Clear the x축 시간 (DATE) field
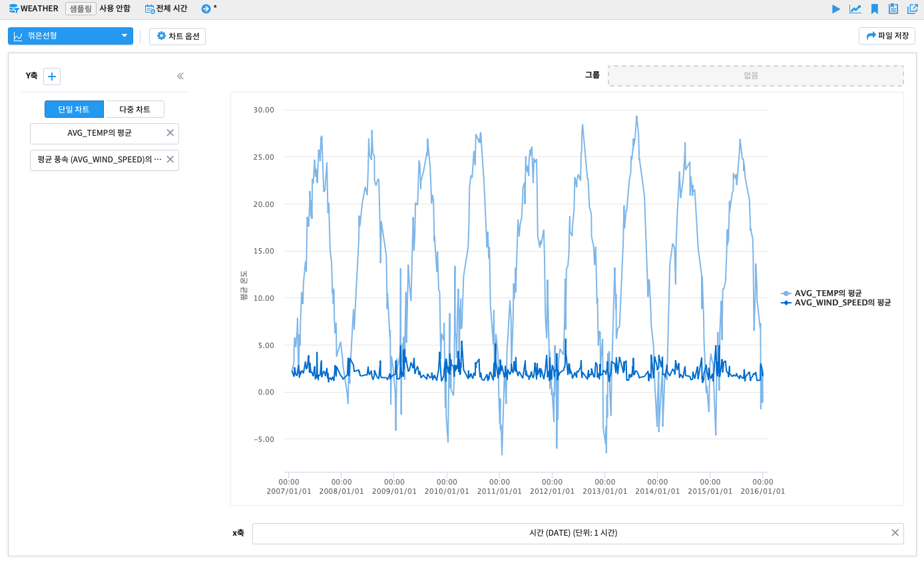Image resolution: width=924 pixels, height=563 pixels. (x=895, y=533)
